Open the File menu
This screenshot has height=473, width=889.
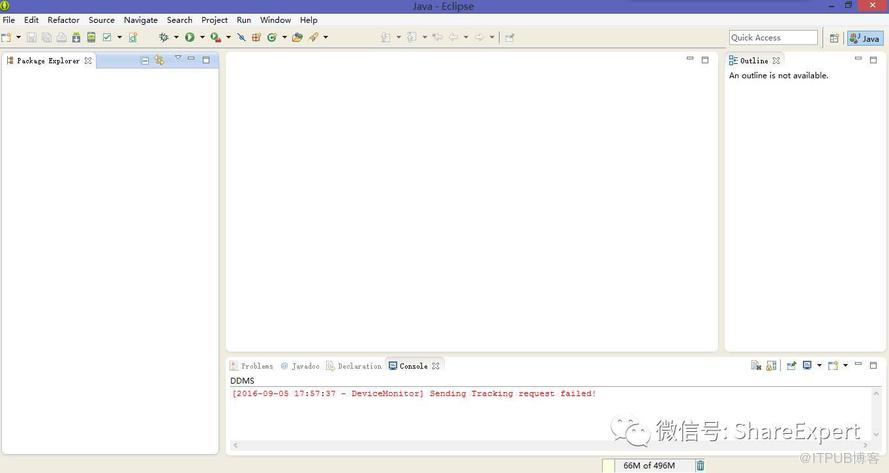point(9,20)
